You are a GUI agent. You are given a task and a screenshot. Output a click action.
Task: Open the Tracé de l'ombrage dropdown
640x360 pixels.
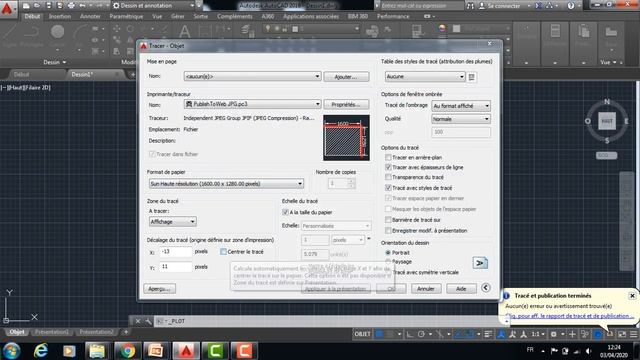click(460, 106)
